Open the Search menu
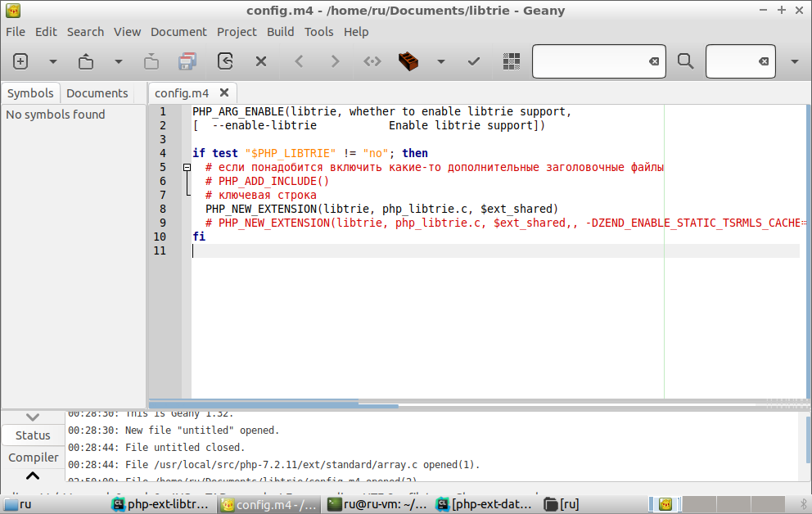 pos(85,32)
